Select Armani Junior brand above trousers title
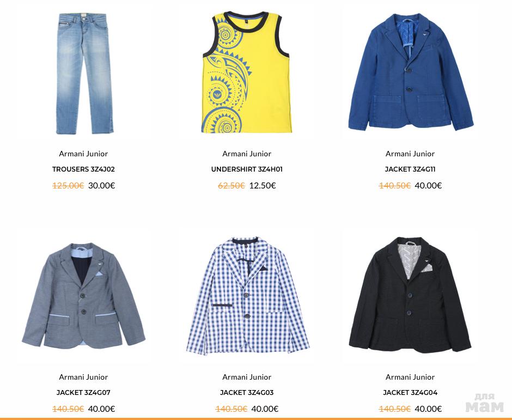This screenshot has height=420, width=512. pos(83,154)
